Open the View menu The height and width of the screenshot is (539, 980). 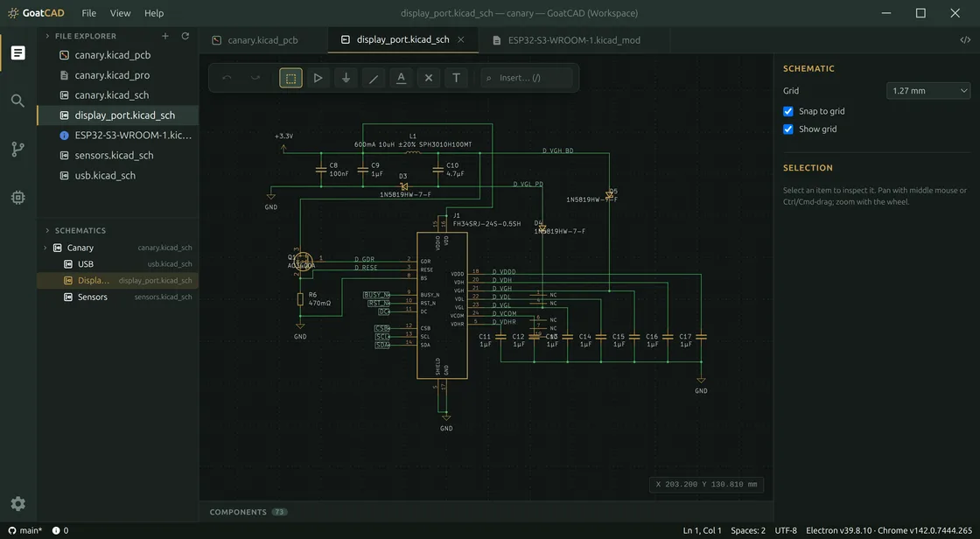tap(120, 13)
